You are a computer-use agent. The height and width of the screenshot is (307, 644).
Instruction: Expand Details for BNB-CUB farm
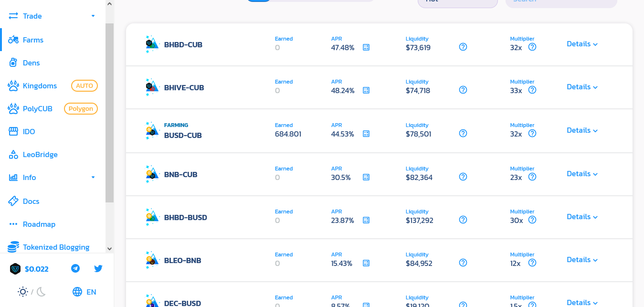click(x=582, y=174)
